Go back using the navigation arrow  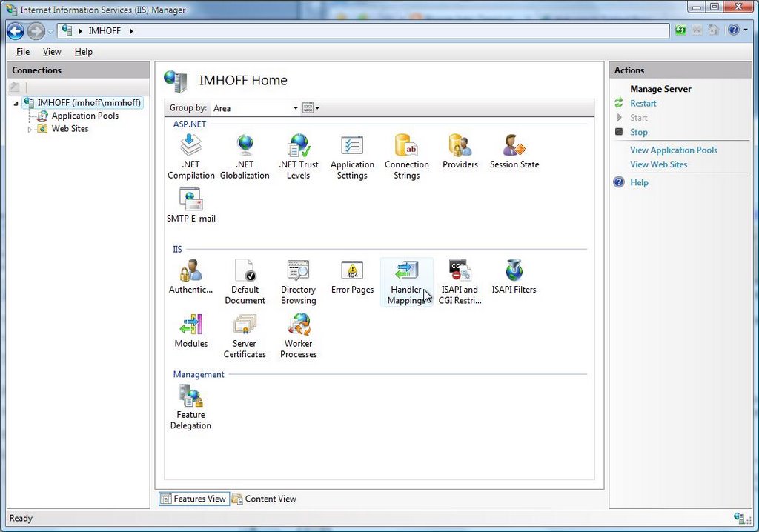16,31
